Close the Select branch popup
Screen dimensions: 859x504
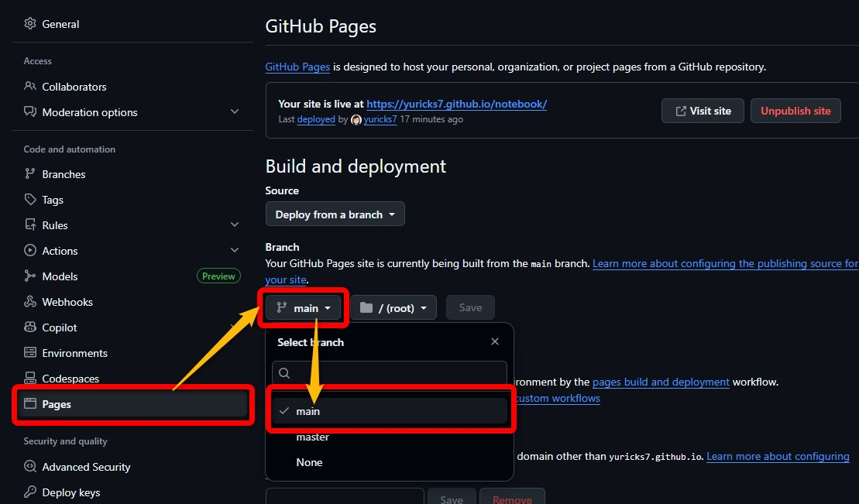point(495,341)
